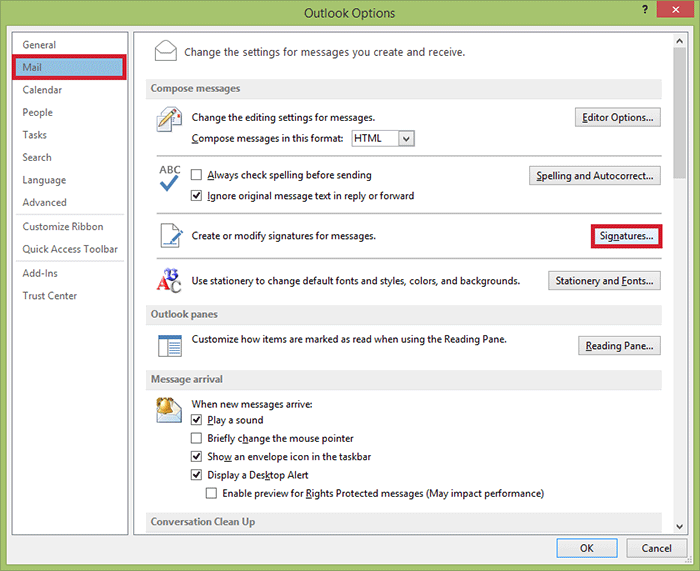The image size is (700, 571).
Task: Click the envelope icon beside the mail settings header
Action: pyautogui.click(x=166, y=50)
